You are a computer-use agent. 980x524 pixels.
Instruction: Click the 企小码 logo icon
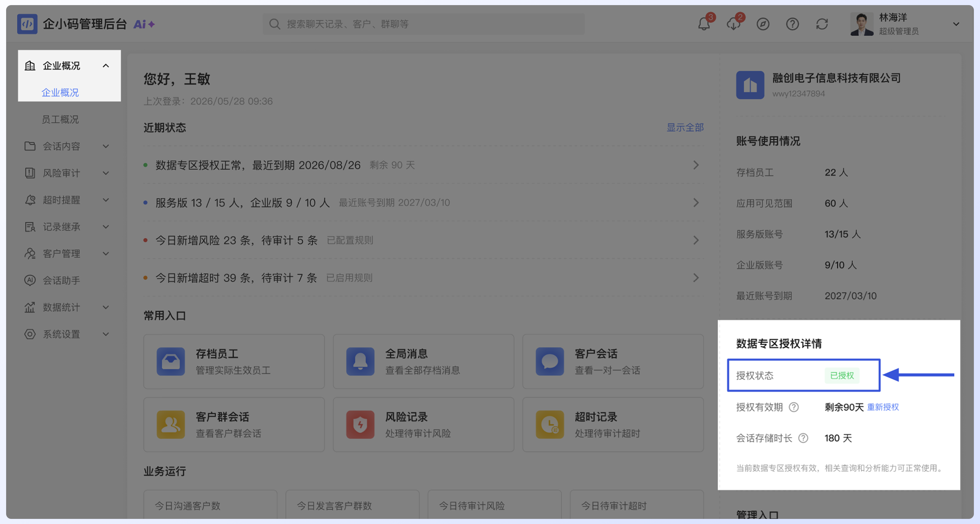[27, 24]
